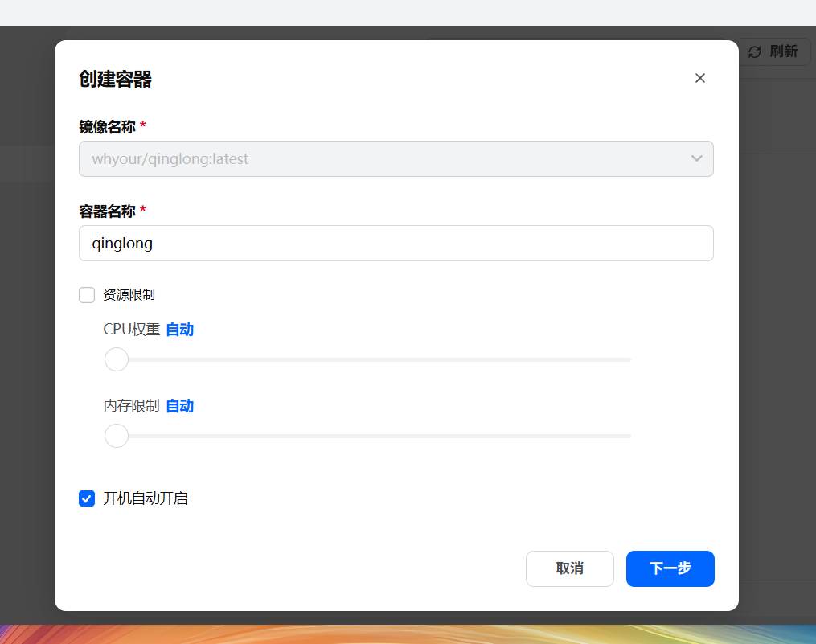
Task: Click the 资源限制 label text
Action: [129, 295]
